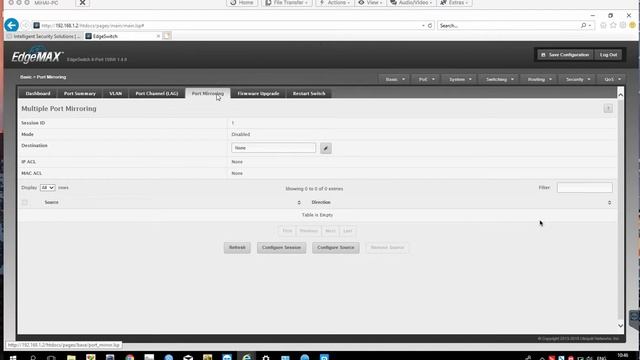Click the Filter text field
This screenshot has width=640, height=360.
[x=584, y=188]
